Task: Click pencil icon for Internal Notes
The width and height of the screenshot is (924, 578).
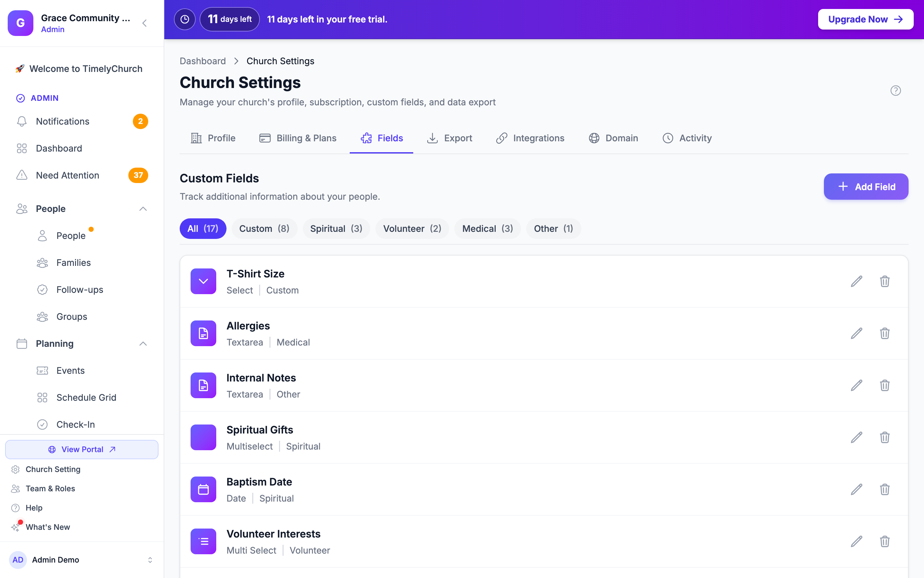Action: 856,385
